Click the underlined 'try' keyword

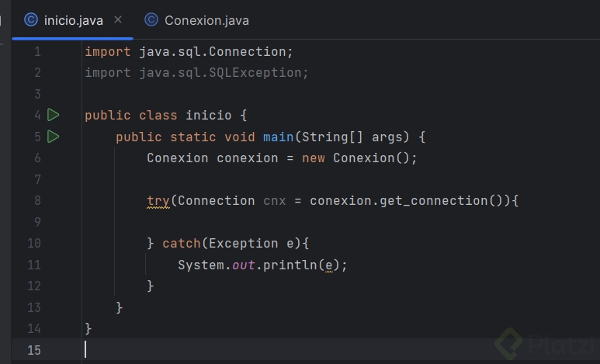pos(158,201)
